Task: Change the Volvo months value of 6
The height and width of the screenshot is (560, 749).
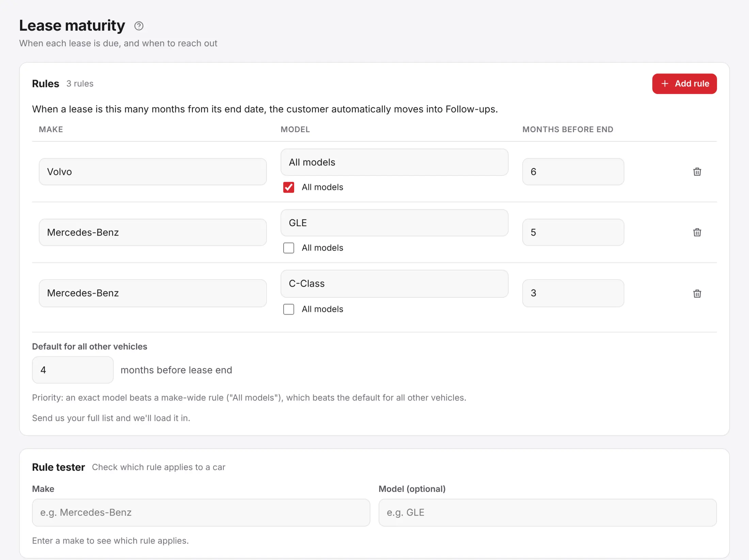Action: tap(573, 172)
